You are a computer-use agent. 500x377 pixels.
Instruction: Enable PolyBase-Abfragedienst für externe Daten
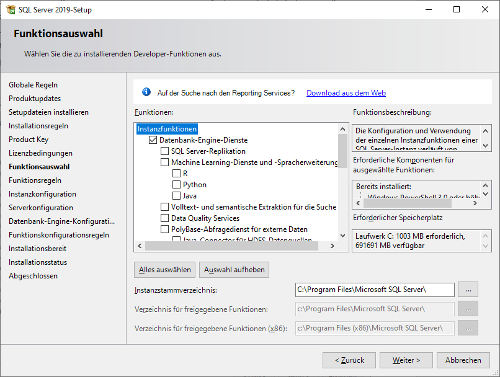coord(165,229)
